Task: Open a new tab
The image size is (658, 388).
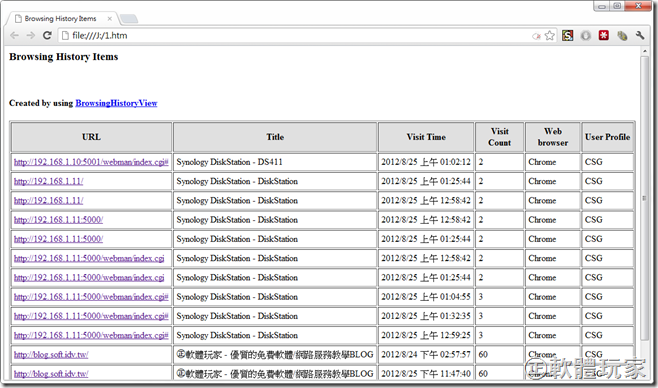Action: pyautogui.click(x=129, y=19)
